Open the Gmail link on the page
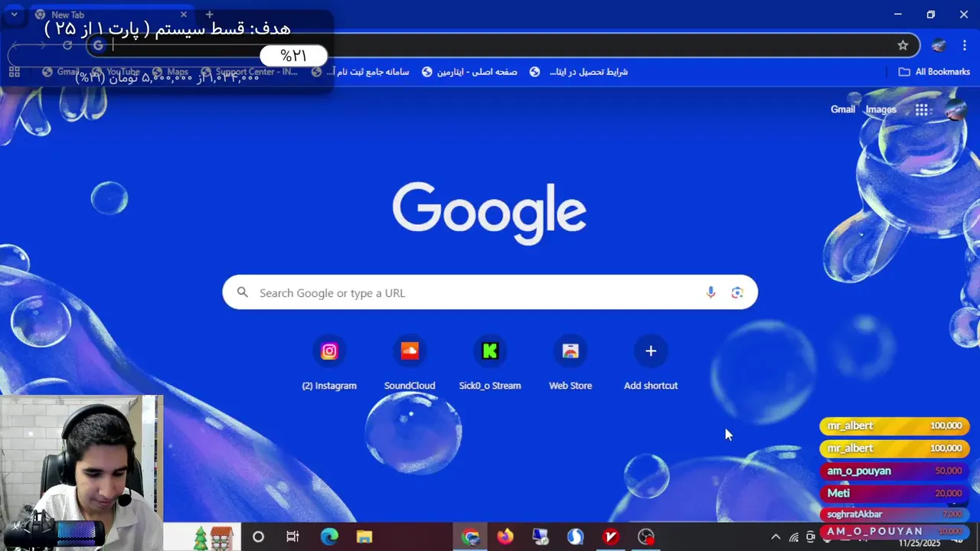Image resolution: width=980 pixels, height=551 pixels. click(x=843, y=109)
